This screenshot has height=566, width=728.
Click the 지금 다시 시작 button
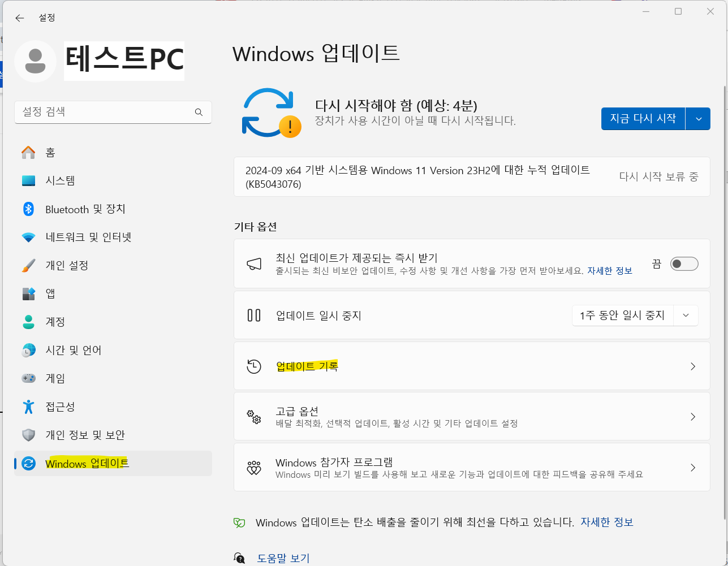[x=643, y=119]
